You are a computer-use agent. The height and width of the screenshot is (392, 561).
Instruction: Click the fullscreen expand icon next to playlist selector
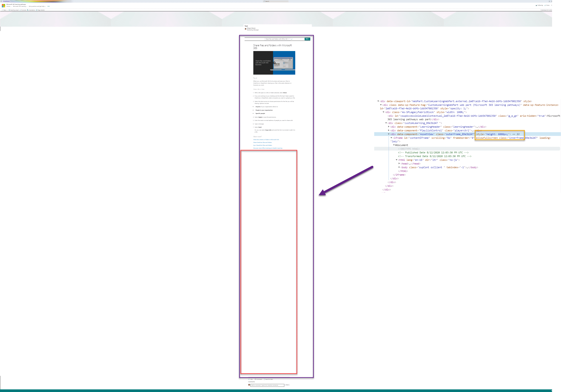point(292,39)
